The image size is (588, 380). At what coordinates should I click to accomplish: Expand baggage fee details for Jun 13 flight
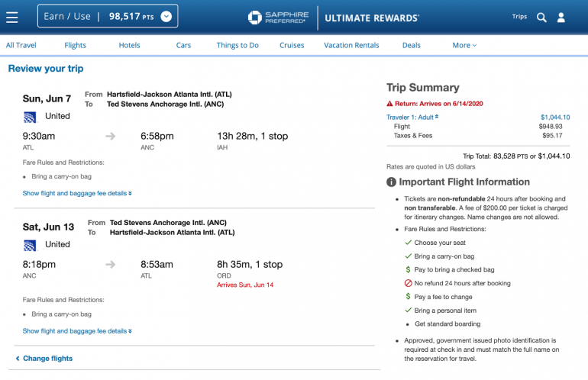pyautogui.click(x=77, y=331)
